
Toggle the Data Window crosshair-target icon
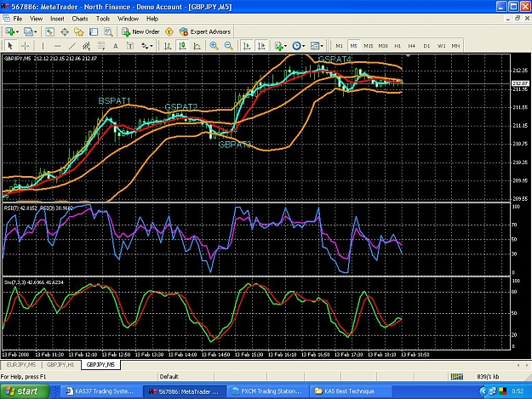tap(65, 31)
